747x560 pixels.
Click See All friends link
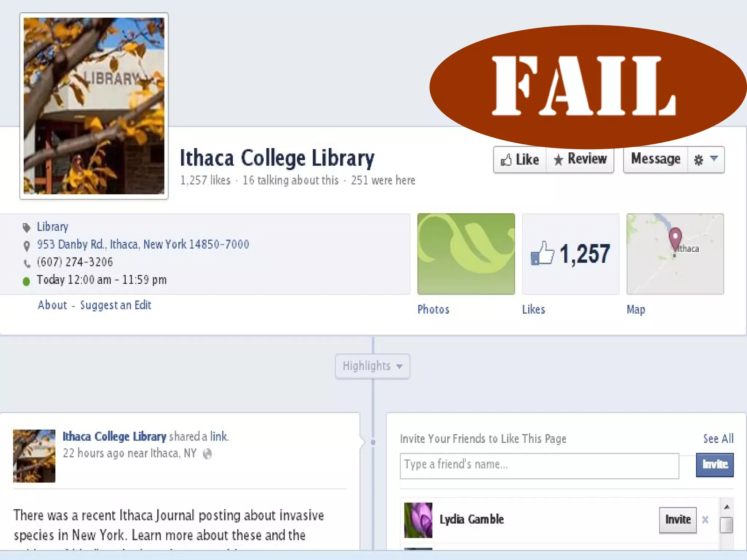click(718, 439)
